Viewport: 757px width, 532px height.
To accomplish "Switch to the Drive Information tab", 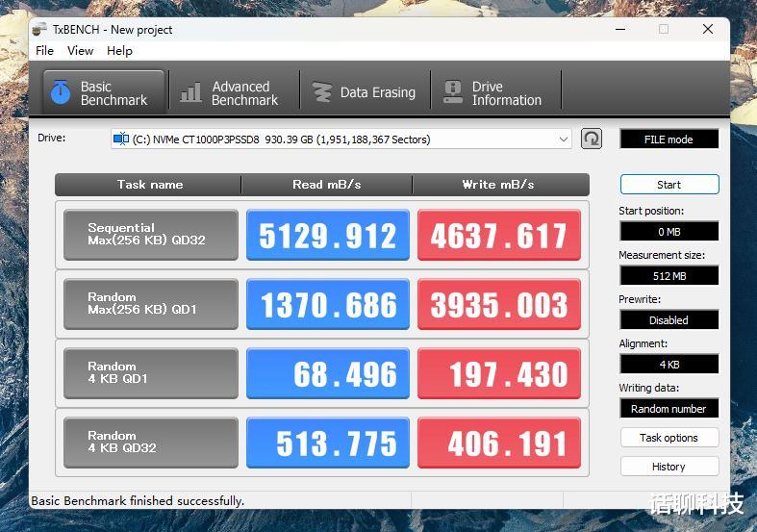I will (x=495, y=92).
